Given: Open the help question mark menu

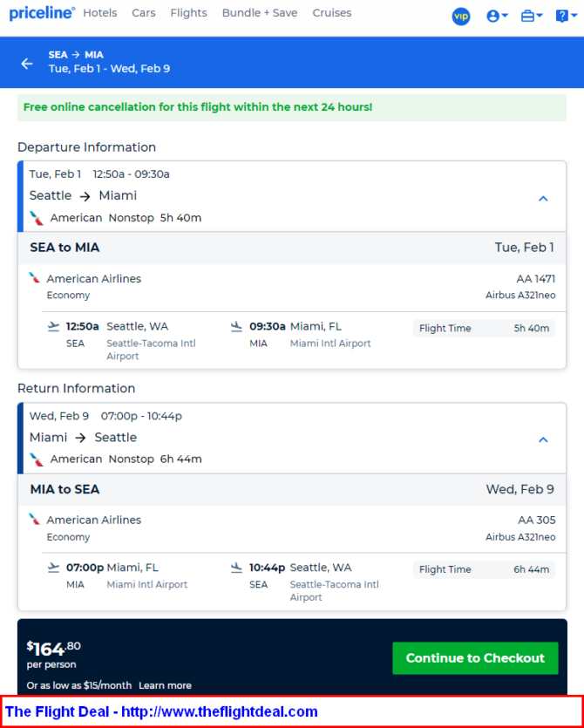Looking at the screenshot, I should 567,17.
